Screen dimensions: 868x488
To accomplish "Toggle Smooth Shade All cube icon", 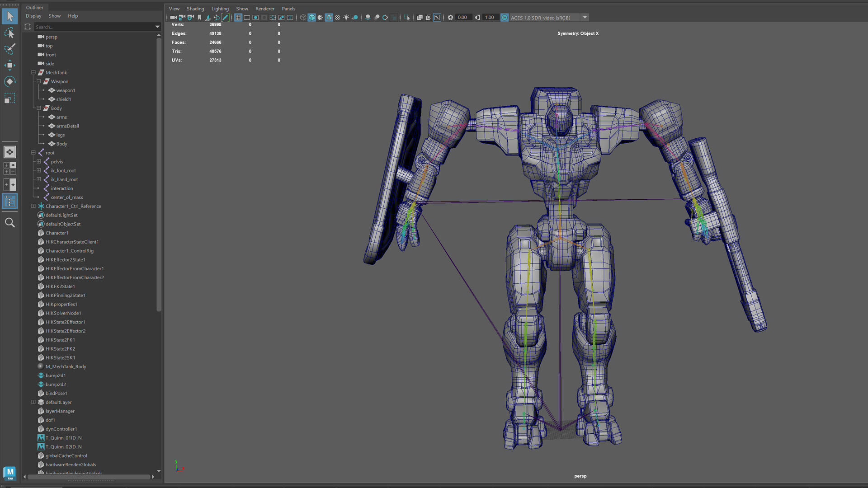I will click(311, 18).
